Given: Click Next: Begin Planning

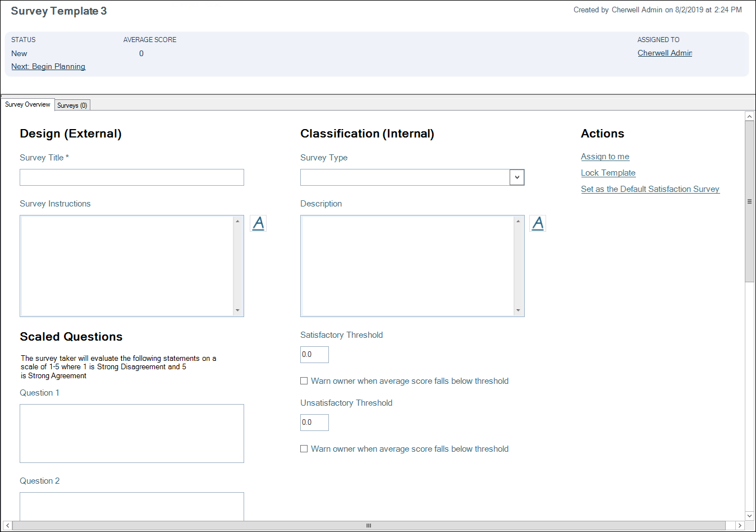Looking at the screenshot, I should (48, 66).
